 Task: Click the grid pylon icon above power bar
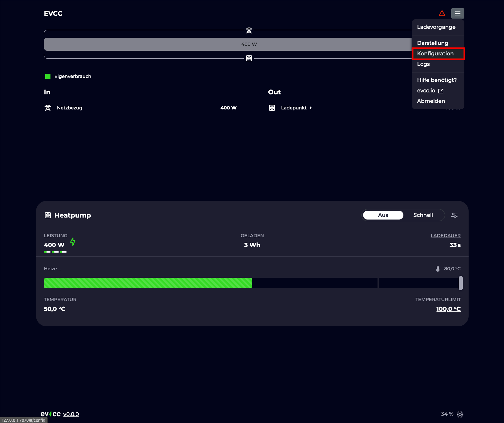click(x=249, y=30)
